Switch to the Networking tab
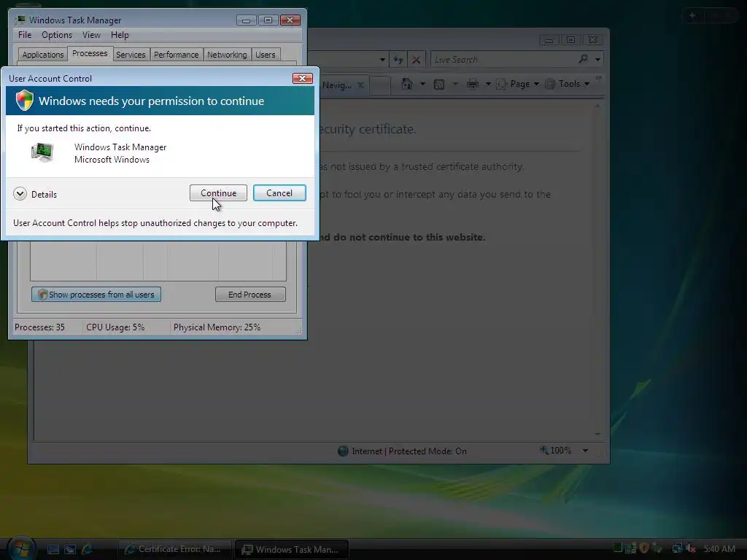The image size is (747, 560). pos(227,54)
